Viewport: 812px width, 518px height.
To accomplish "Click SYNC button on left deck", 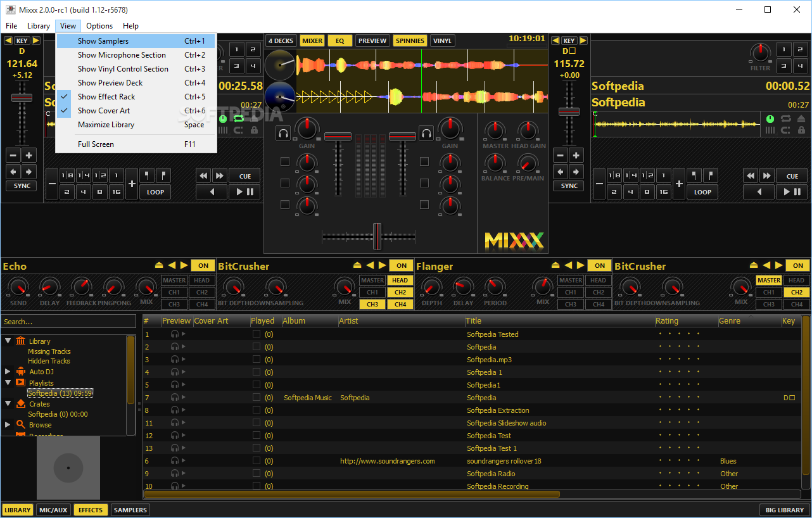I will coord(22,186).
